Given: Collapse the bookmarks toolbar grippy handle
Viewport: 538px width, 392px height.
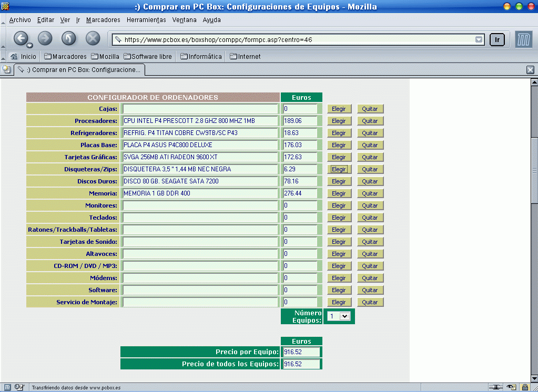Looking at the screenshot, I should pyautogui.click(x=3, y=57).
